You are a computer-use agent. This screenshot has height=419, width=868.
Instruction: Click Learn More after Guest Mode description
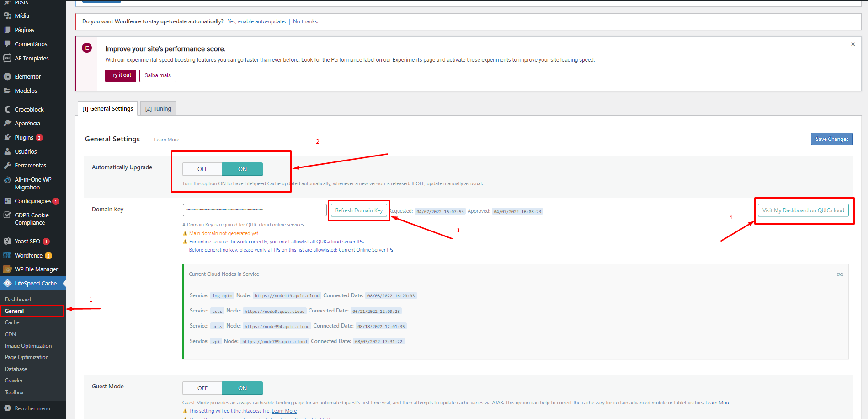(718, 403)
